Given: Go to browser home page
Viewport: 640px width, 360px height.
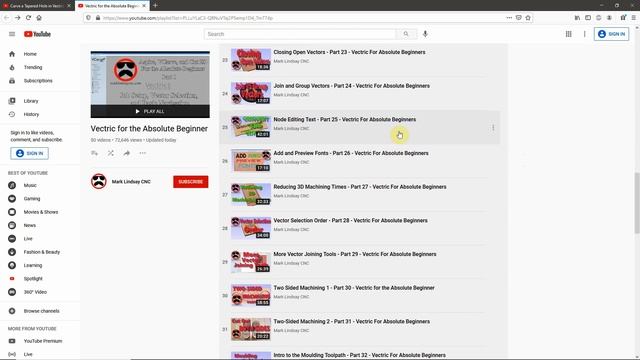Looking at the screenshot, I should click(x=39, y=18).
